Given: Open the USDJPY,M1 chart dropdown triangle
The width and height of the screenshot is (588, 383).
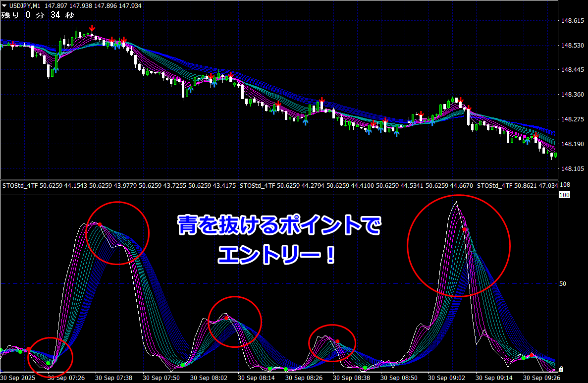Looking at the screenshot, I should pos(4,5).
